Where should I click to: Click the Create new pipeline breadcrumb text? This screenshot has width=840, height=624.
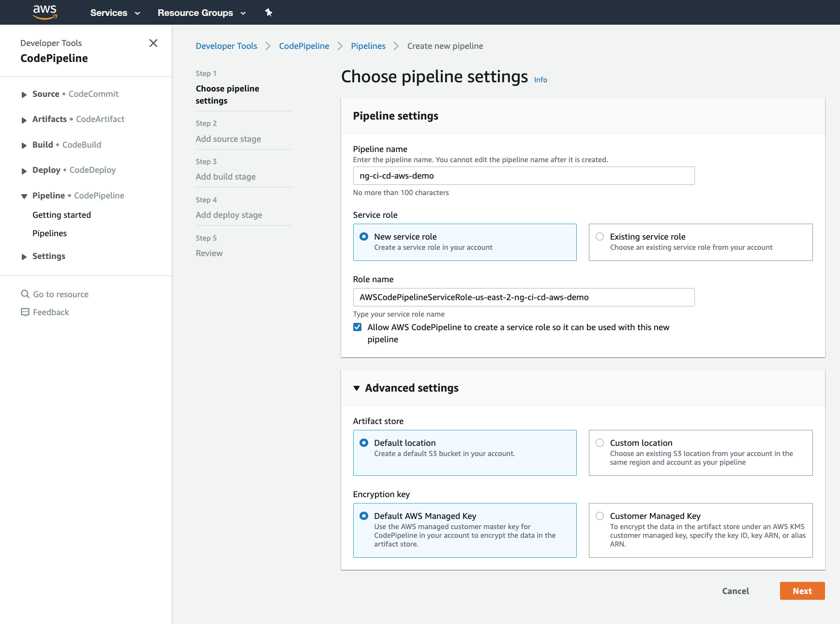[x=445, y=46]
